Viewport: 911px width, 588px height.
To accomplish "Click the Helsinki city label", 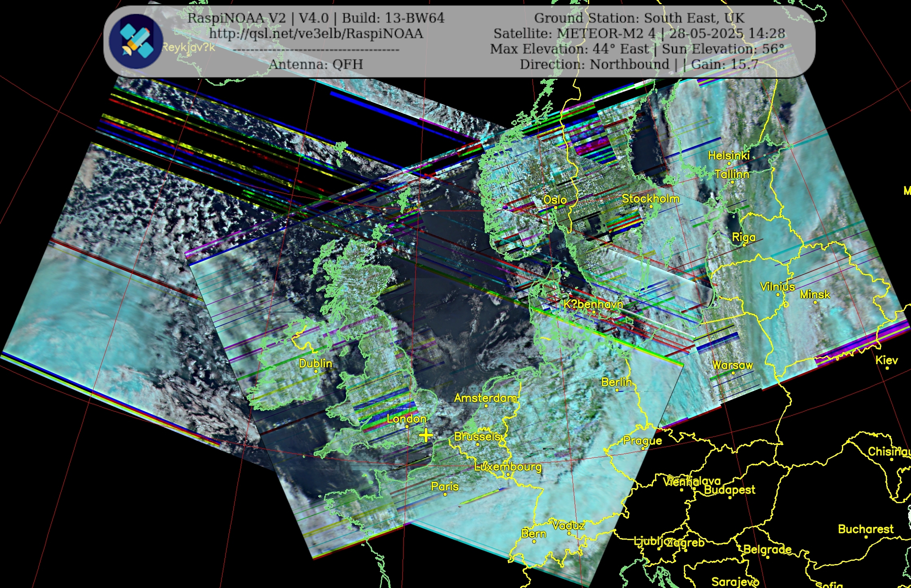I will tap(729, 156).
